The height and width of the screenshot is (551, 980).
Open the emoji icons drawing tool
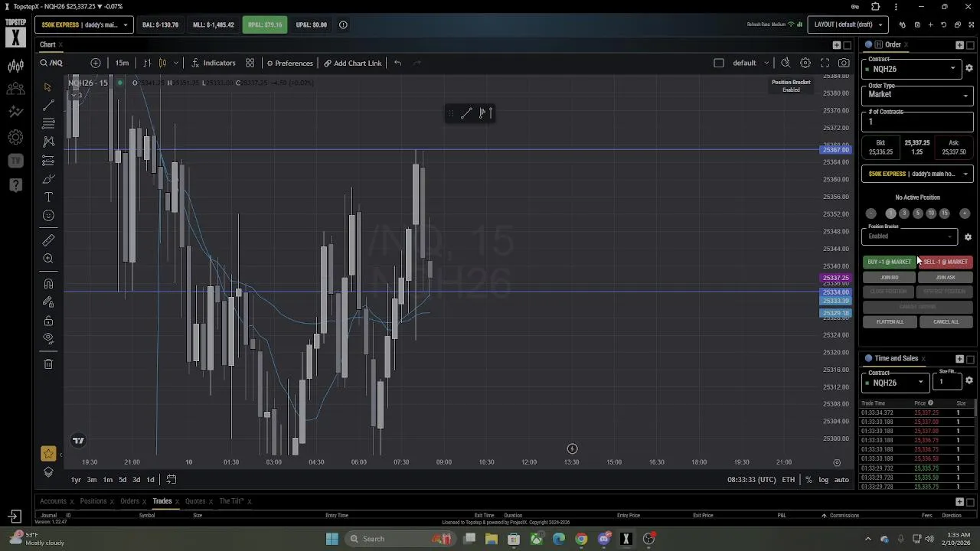tap(48, 216)
